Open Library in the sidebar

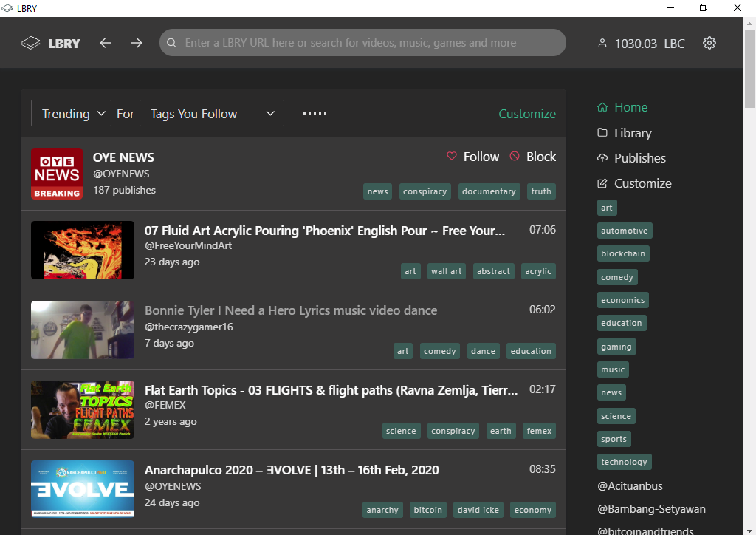click(x=625, y=133)
